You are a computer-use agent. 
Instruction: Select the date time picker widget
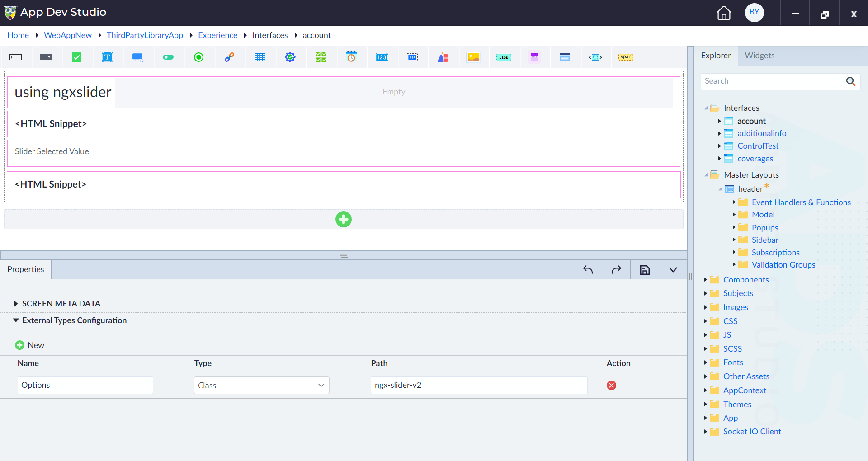point(351,57)
